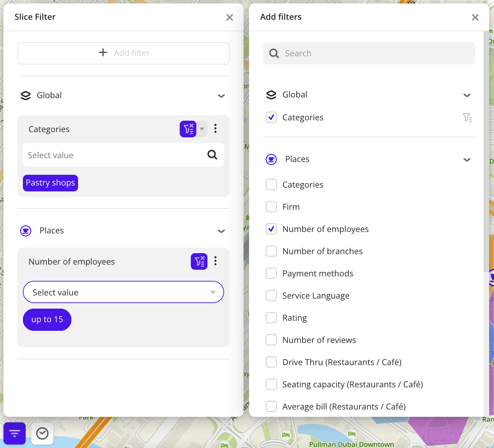Tick the Payment methods checkbox
Viewport: 494px width, 448px height.
271,273
